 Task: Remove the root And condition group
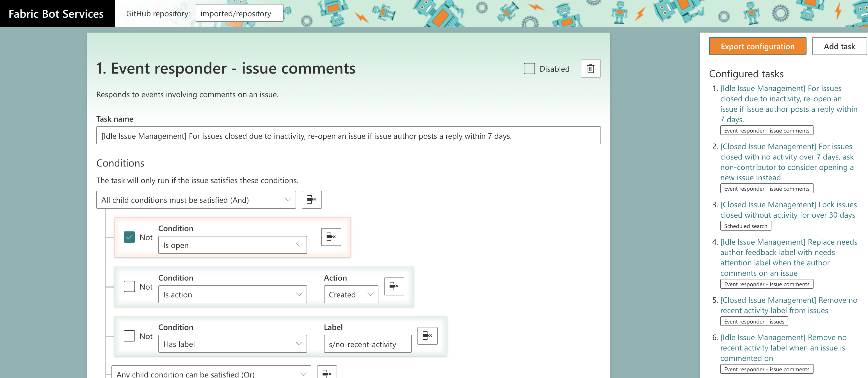[x=311, y=200]
